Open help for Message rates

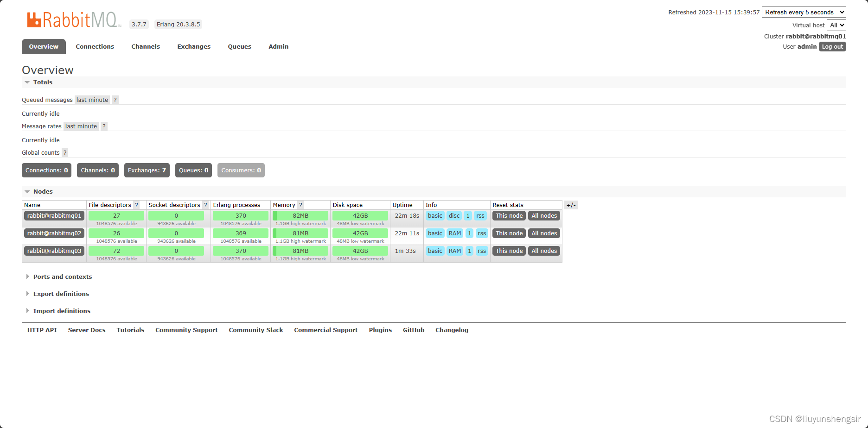coord(104,126)
